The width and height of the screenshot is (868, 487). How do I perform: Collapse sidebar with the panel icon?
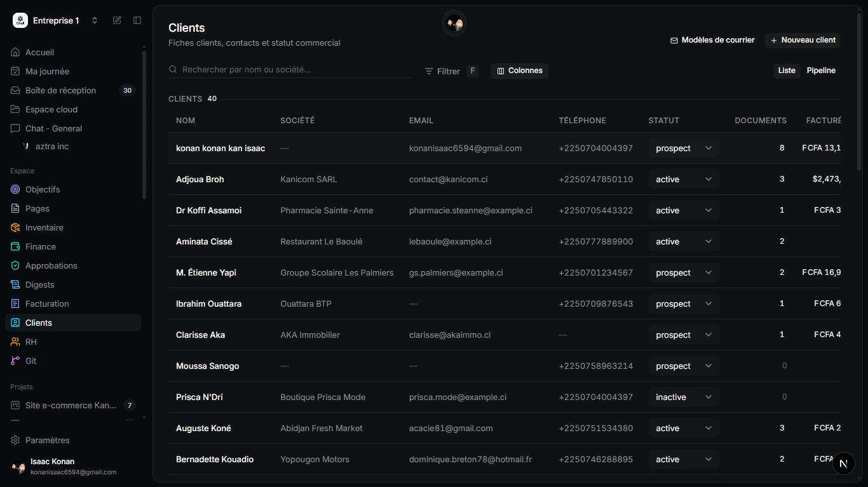(x=137, y=20)
